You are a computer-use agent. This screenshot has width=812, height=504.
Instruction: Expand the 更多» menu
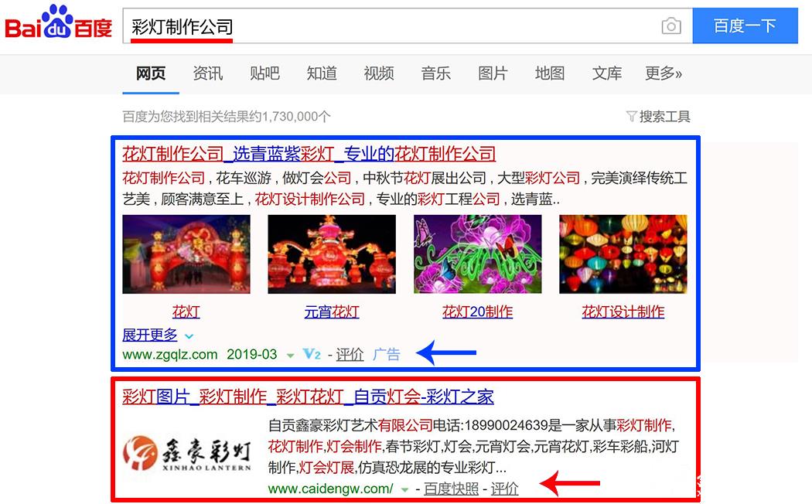click(x=664, y=73)
